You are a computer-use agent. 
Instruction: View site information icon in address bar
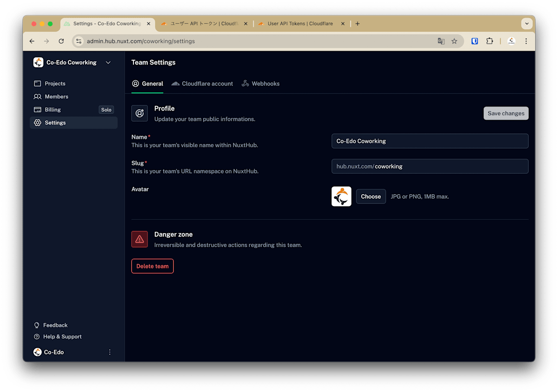pyautogui.click(x=79, y=41)
